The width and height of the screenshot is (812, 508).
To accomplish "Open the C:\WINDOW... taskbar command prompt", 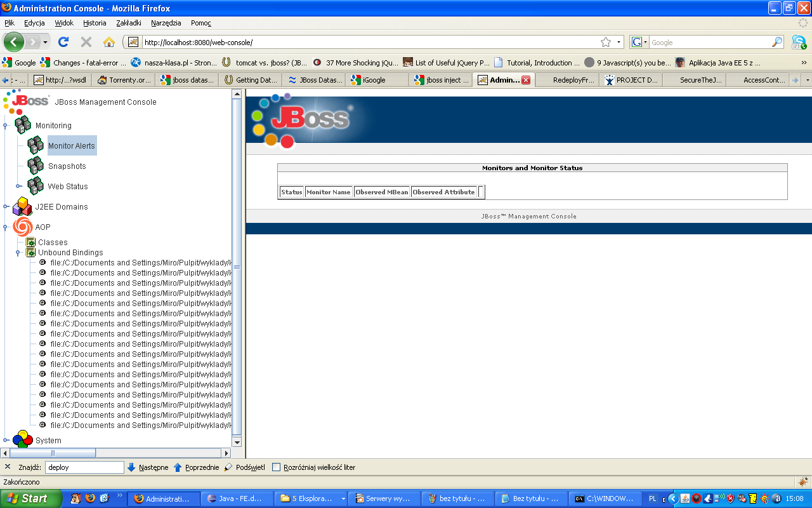I will (x=605, y=498).
